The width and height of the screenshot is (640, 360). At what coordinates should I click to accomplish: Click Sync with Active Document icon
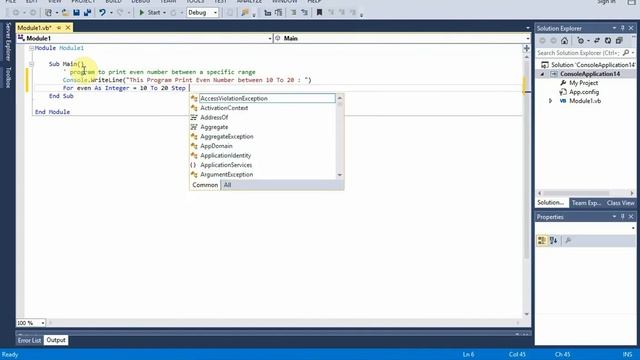(x=597, y=40)
